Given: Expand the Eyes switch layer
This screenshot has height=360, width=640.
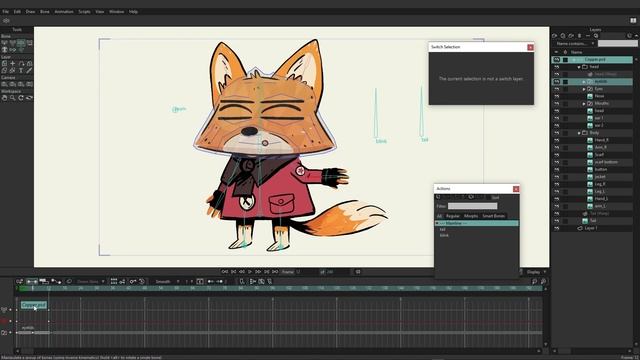Looking at the screenshot, I should click(x=584, y=89).
